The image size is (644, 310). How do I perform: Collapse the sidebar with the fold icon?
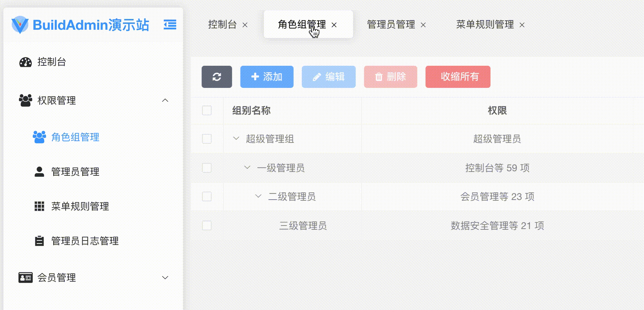170,25
